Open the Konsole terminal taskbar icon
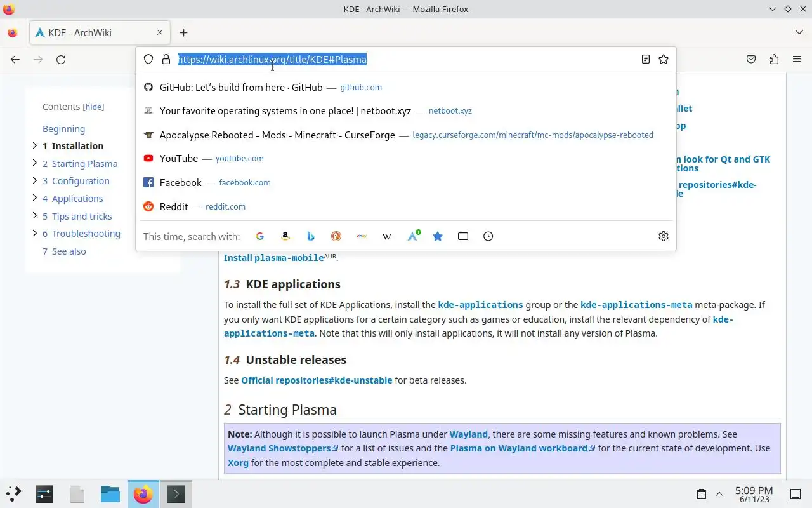812x508 pixels. coord(176,494)
